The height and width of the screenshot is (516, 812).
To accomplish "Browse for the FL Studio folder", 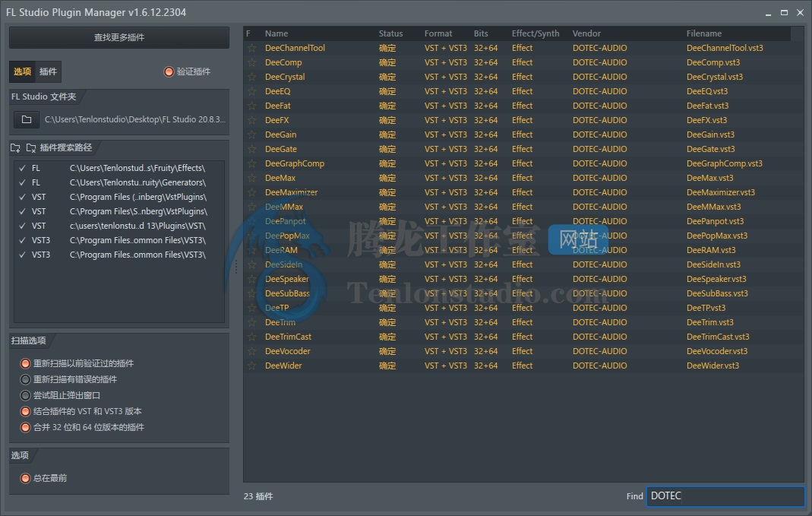I will 27,119.
